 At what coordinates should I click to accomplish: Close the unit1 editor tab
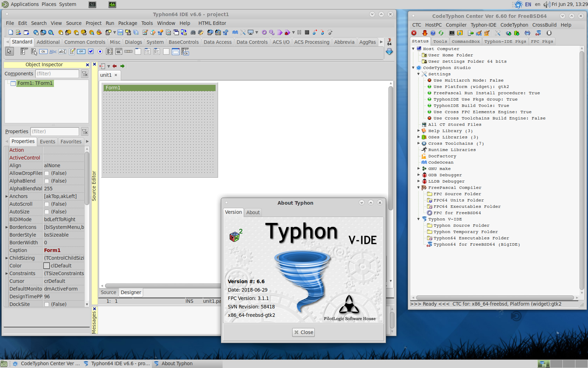[116, 75]
